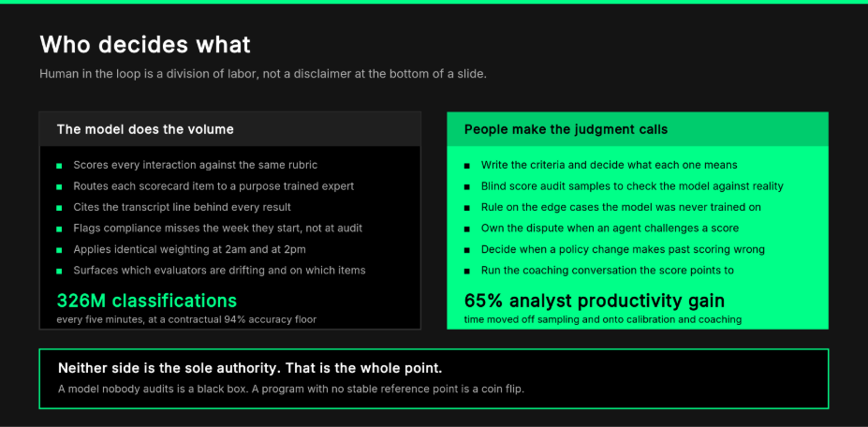The width and height of the screenshot is (868, 427).
Task: Click "People make the judgment calls" header
Action: click(x=566, y=129)
